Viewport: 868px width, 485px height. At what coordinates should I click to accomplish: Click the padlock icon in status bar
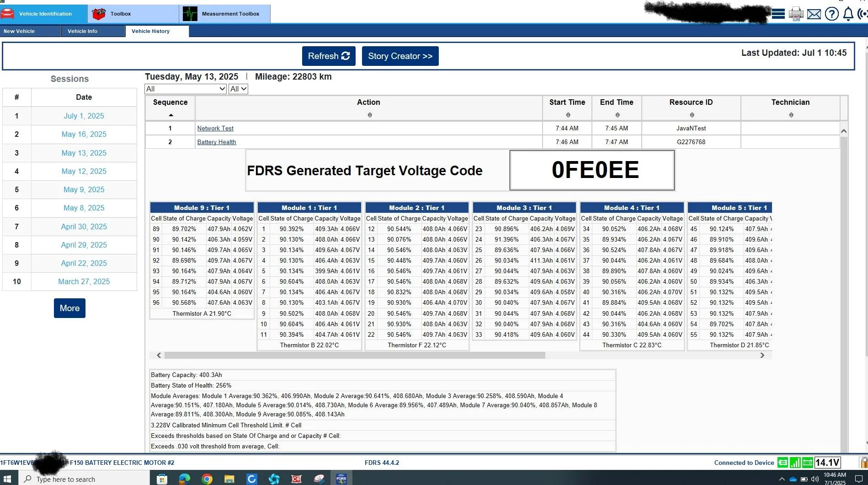tap(863, 463)
